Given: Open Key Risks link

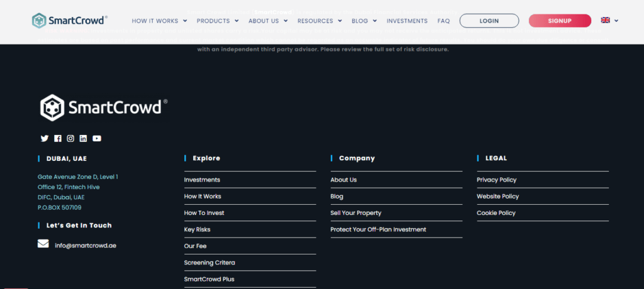Looking at the screenshot, I should tap(197, 229).
